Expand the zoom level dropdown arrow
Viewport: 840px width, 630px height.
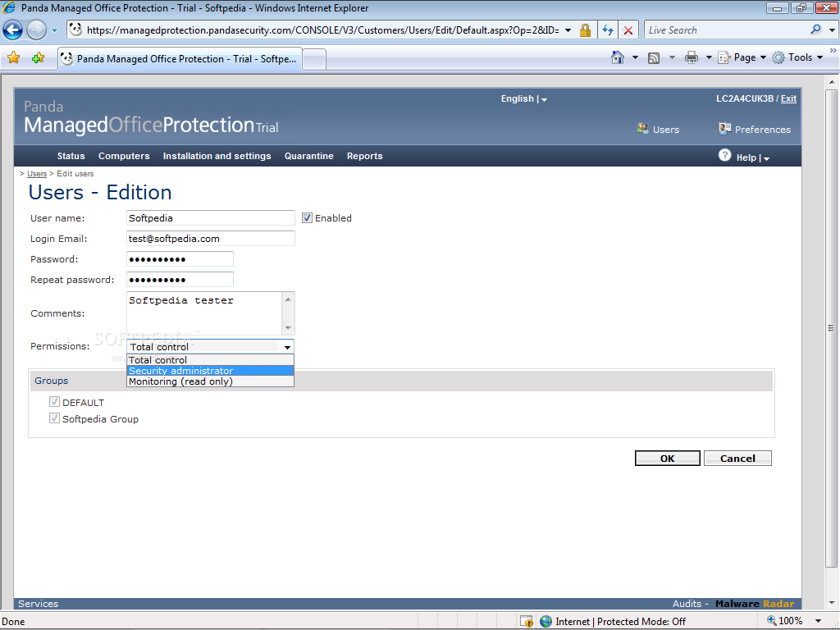click(818, 622)
